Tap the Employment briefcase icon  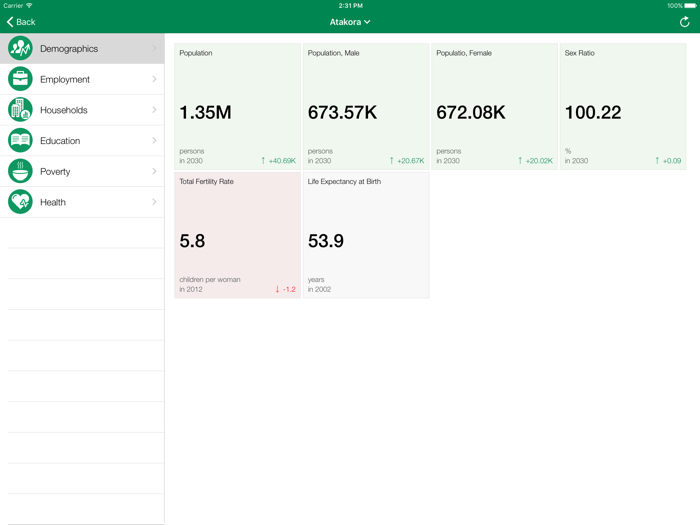(x=20, y=79)
